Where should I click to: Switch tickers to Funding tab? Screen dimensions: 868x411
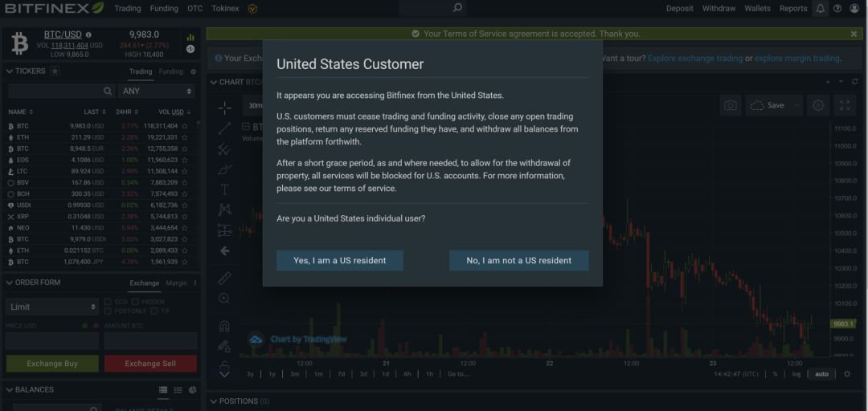(170, 71)
